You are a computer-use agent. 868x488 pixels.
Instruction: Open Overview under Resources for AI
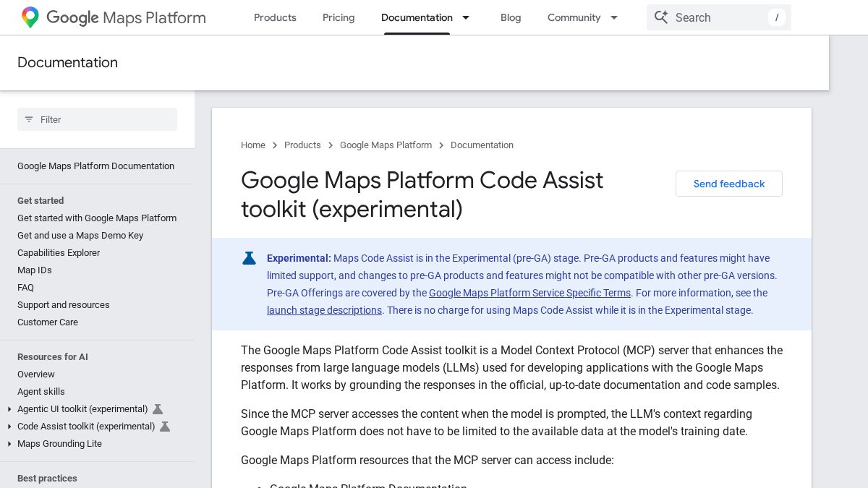(x=36, y=374)
